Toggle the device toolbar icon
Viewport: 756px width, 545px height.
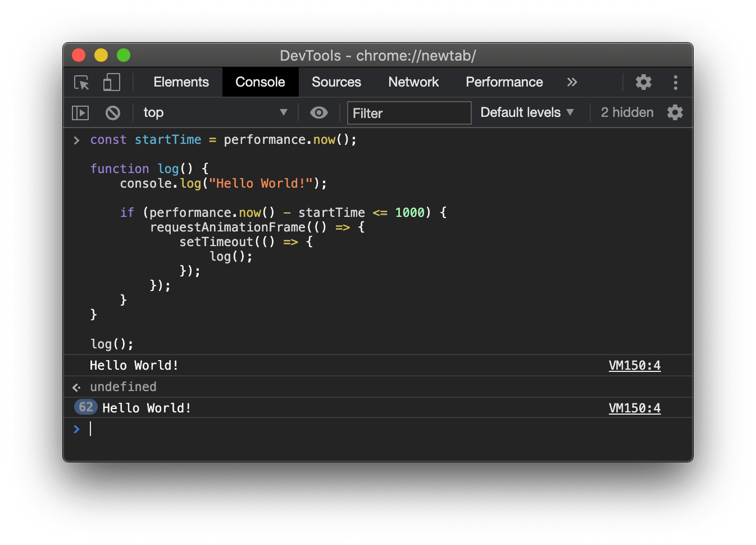[111, 83]
